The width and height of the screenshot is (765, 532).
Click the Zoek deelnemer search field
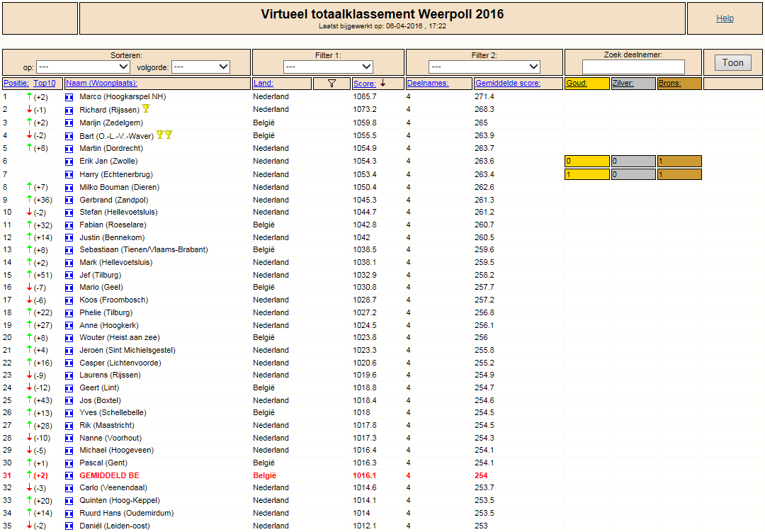point(633,67)
